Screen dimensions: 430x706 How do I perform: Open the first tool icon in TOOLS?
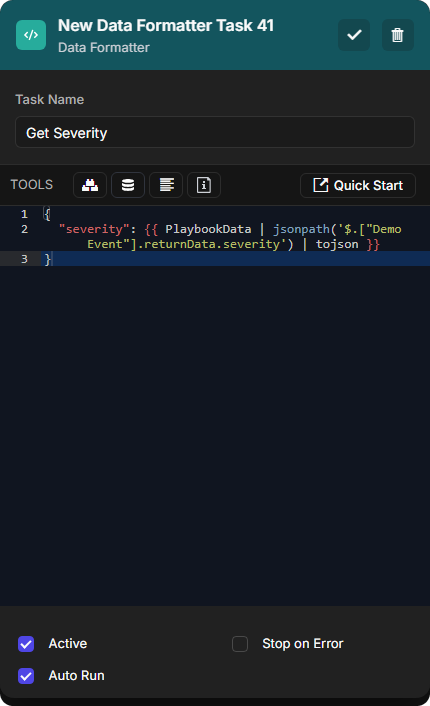tap(90, 185)
